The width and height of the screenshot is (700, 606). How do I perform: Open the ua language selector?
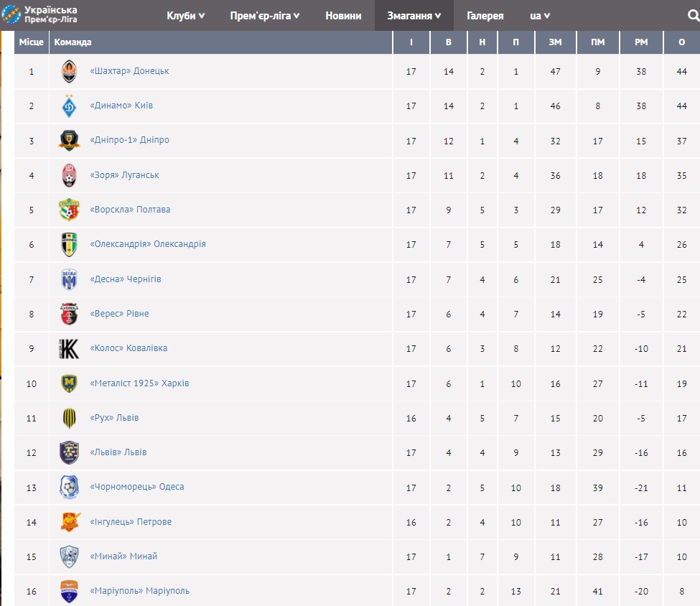(x=539, y=16)
